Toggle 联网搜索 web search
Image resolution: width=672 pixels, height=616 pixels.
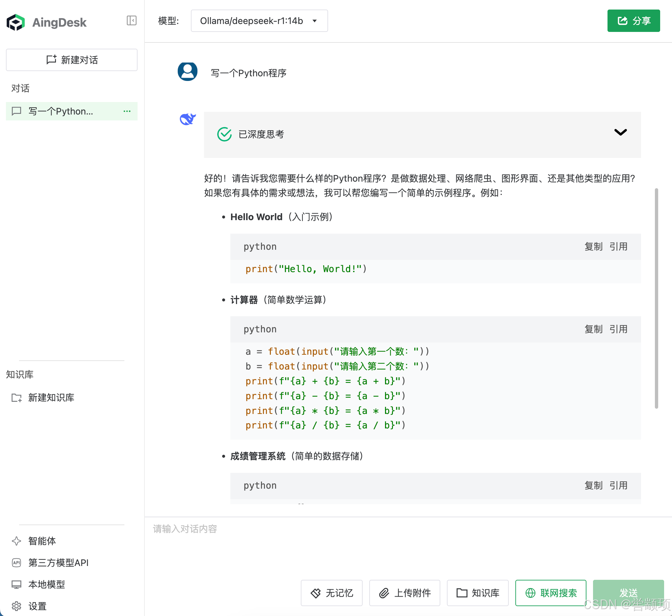551,593
